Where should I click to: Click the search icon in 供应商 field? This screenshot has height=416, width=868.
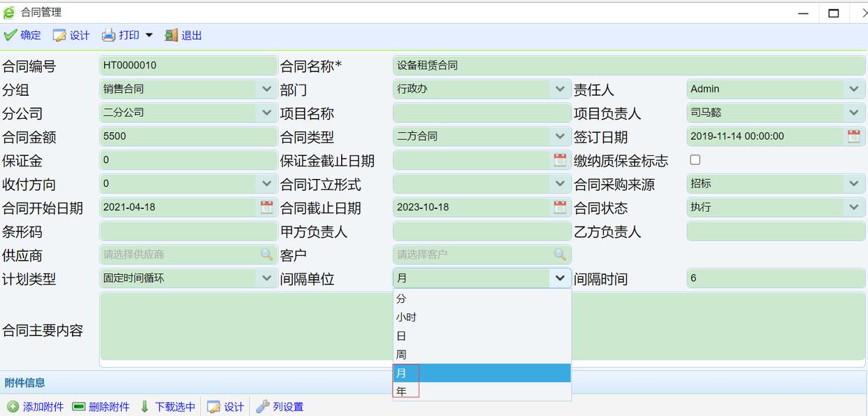pyautogui.click(x=266, y=254)
